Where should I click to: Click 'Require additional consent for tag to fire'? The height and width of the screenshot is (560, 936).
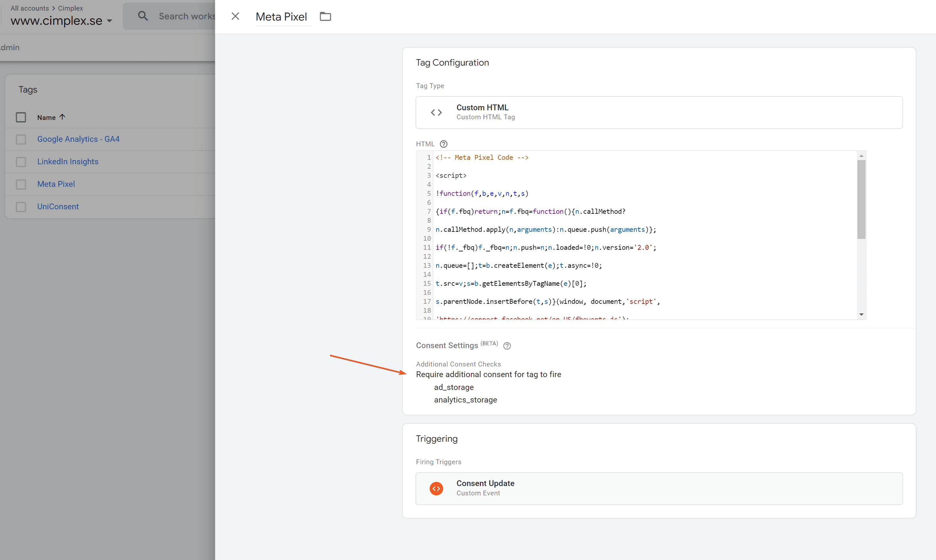click(x=488, y=374)
